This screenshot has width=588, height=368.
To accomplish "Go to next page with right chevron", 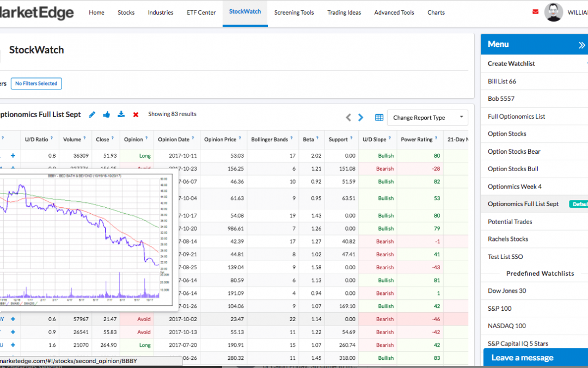I will click(x=361, y=118).
